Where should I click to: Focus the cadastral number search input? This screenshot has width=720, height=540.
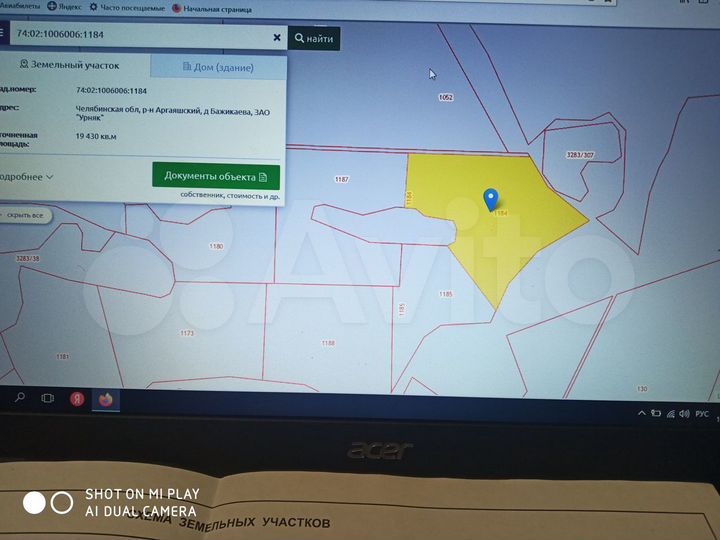[x=142, y=35]
